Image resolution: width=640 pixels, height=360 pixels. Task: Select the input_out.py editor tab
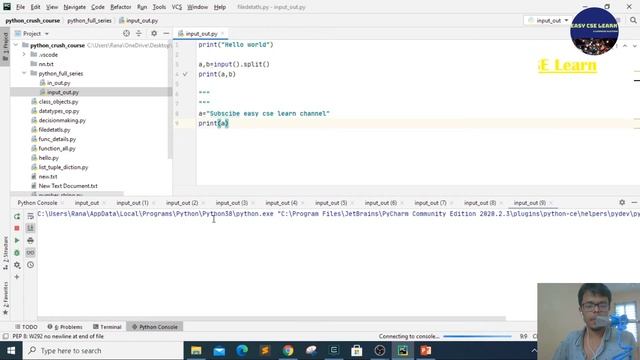pyautogui.click(x=201, y=33)
